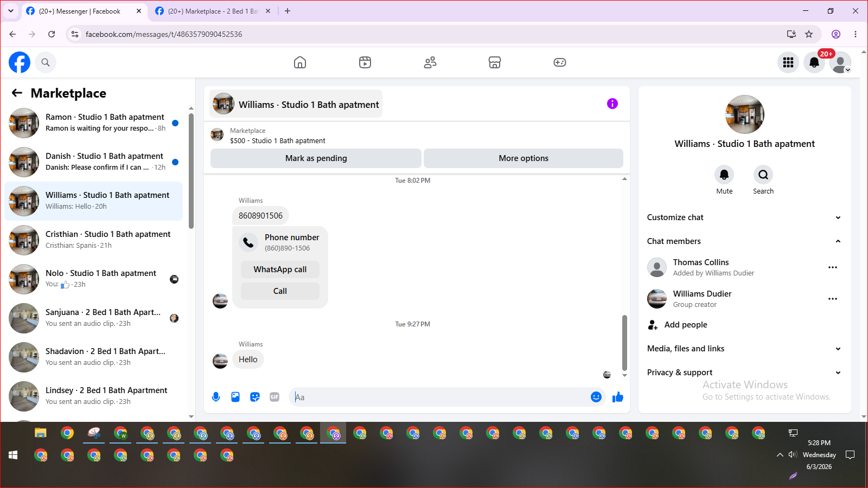Open Sanjuana 2 Bed conversation
868x488 pixels.
pos(93,318)
